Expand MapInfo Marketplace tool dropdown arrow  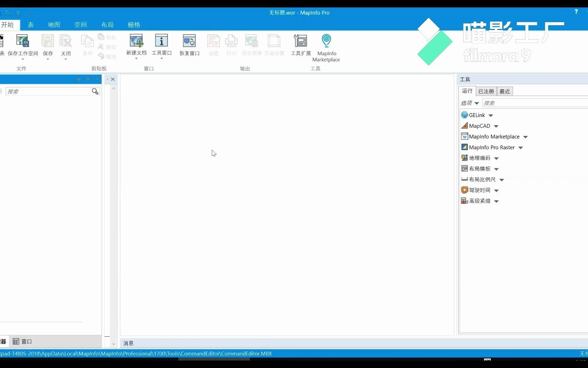coord(525,137)
